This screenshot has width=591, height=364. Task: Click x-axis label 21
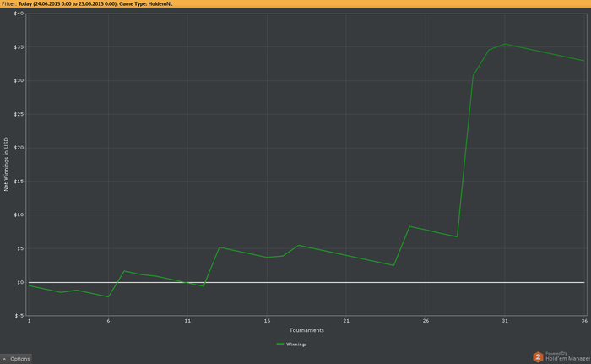346,321
